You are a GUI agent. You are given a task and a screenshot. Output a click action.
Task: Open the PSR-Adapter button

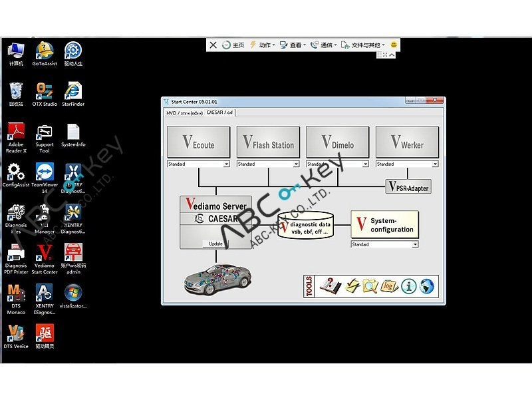[408, 187]
